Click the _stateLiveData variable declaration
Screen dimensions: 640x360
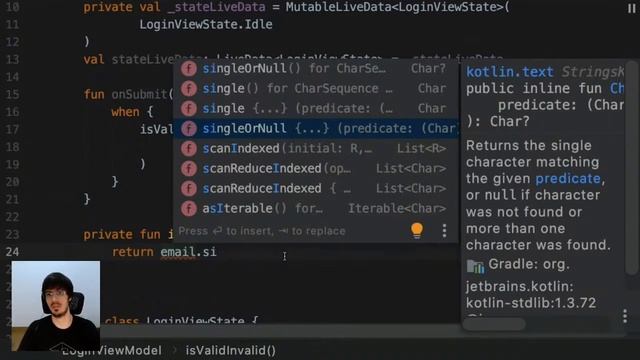click(216, 7)
